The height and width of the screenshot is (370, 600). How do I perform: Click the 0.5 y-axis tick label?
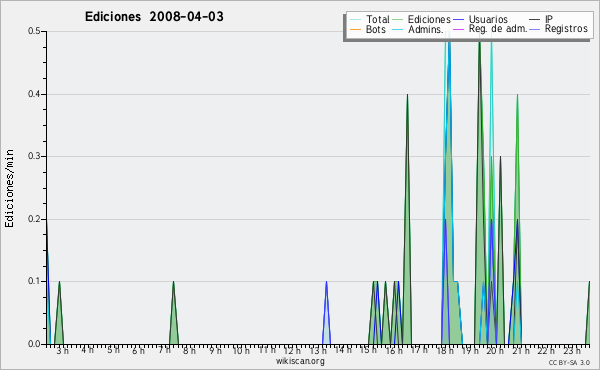(34, 31)
